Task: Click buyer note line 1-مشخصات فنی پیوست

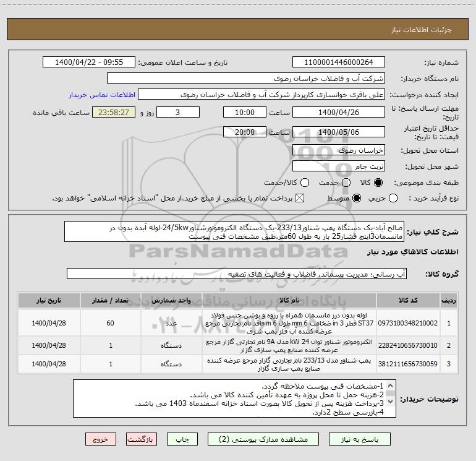Action: (x=323, y=386)
